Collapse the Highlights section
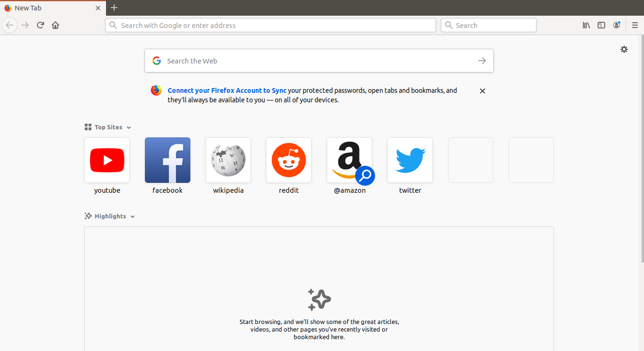The image size is (644, 351). [133, 216]
